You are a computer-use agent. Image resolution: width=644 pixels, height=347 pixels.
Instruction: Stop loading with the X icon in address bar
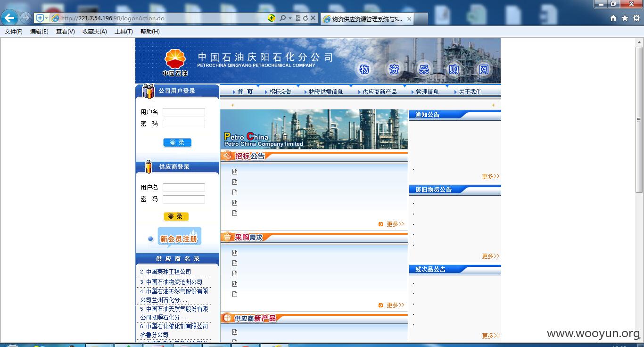[x=313, y=18]
